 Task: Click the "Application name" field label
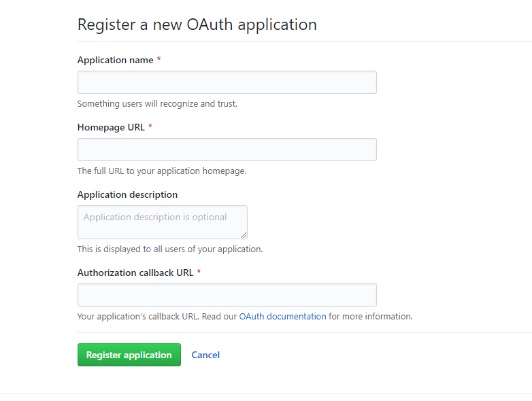(115, 60)
